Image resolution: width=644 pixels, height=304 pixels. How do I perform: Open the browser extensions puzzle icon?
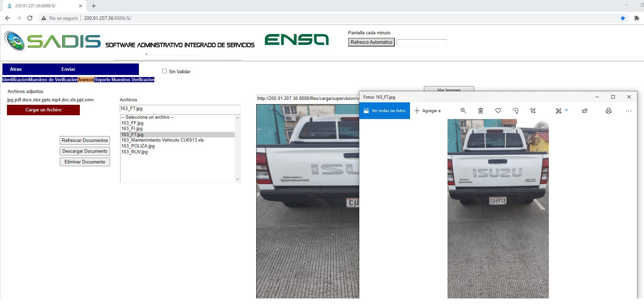point(636,18)
